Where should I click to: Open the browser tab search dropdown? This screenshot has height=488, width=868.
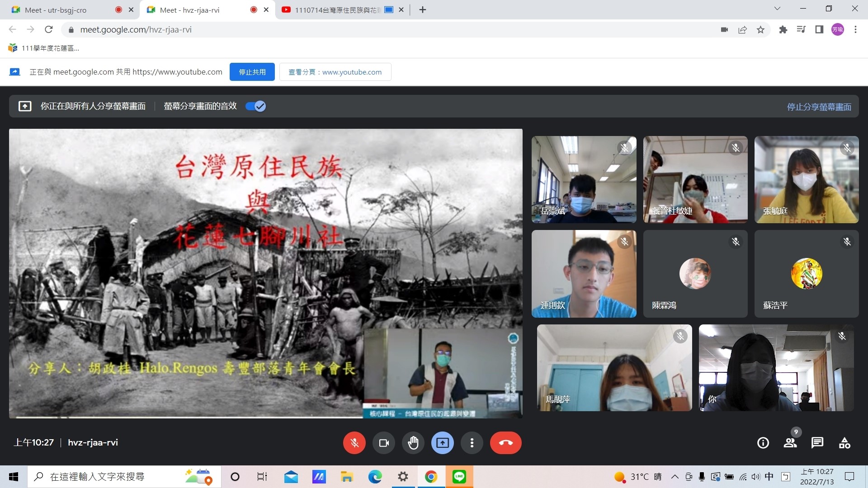coord(777,8)
